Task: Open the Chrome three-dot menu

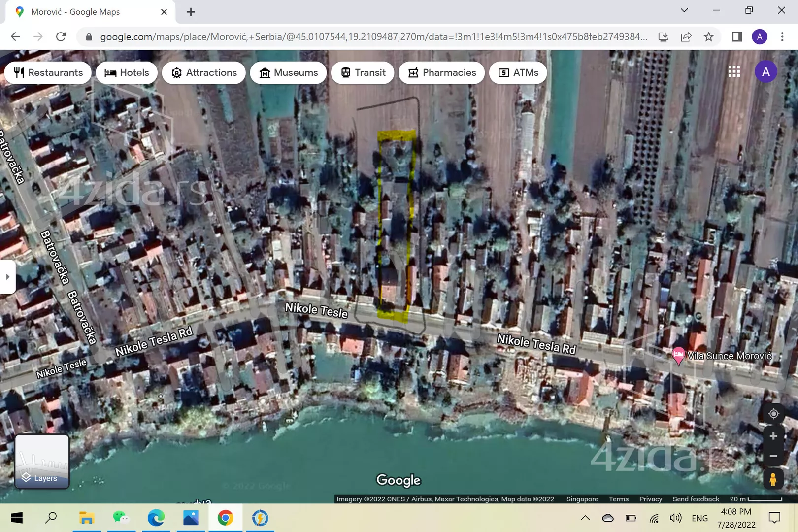Action: 782,37
